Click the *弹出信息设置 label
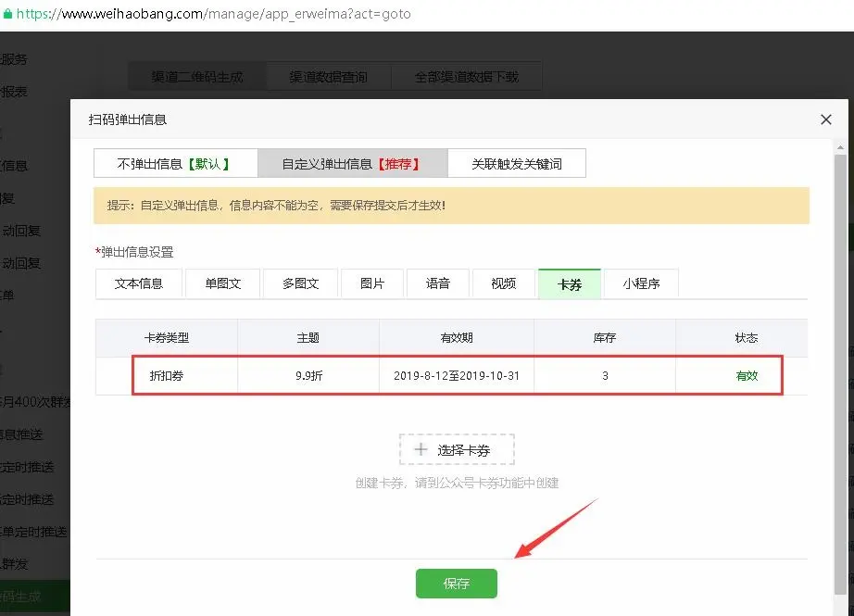Image resolution: width=854 pixels, height=616 pixels. point(134,252)
